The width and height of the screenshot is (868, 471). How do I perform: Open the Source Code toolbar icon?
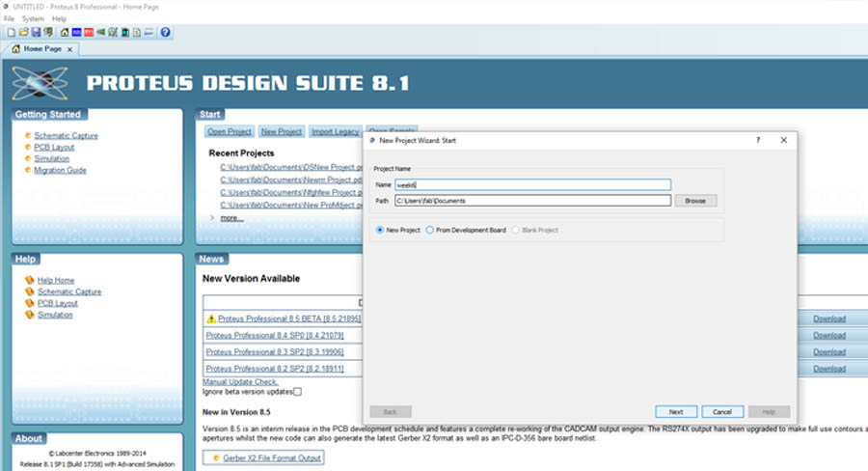(x=149, y=33)
